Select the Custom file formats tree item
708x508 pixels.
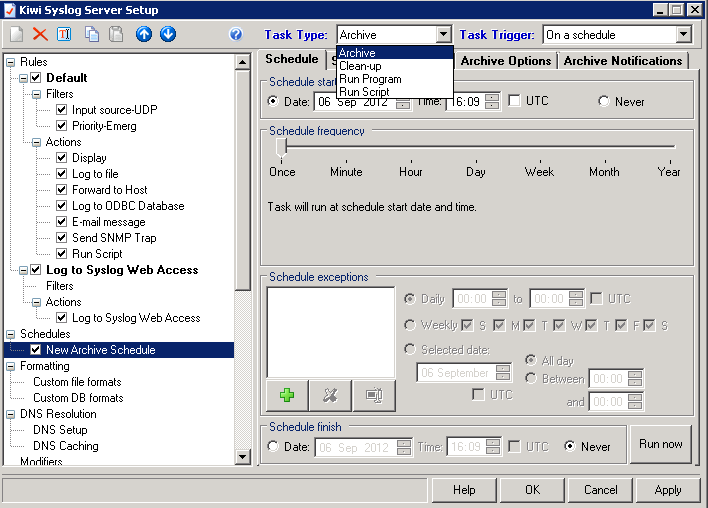click(x=77, y=382)
